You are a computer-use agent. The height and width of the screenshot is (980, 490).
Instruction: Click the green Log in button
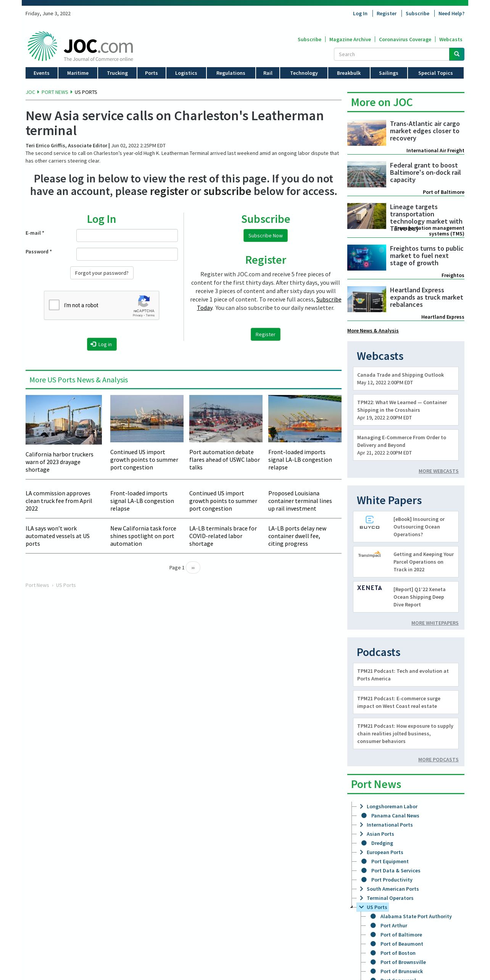click(102, 344)
